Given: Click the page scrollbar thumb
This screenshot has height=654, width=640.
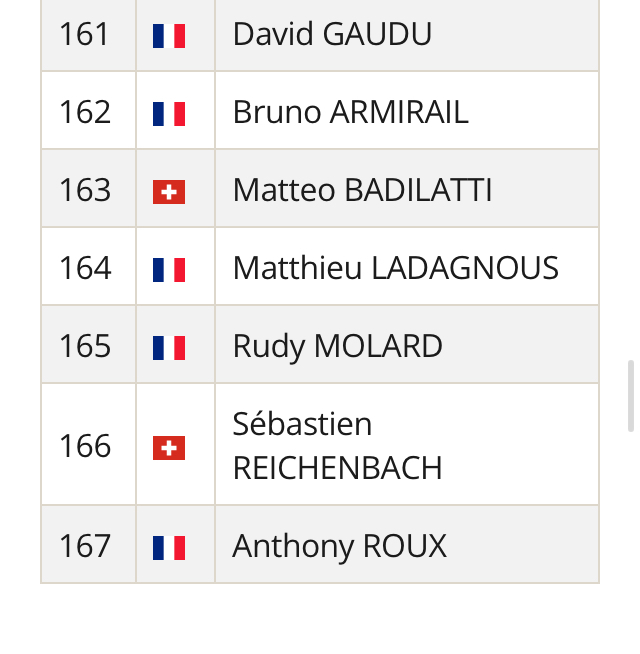Looking at the screenshot, I should [631, 396].
